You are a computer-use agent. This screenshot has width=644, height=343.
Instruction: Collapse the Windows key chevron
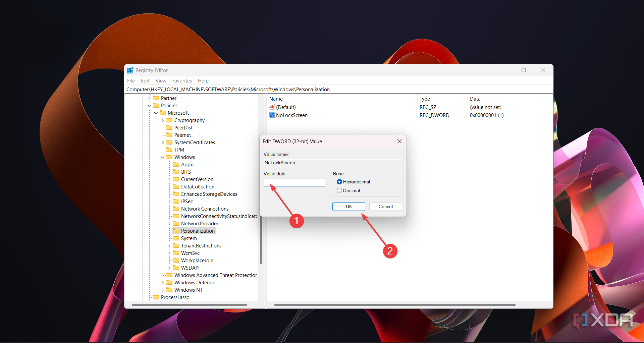[x=163, y=157]
